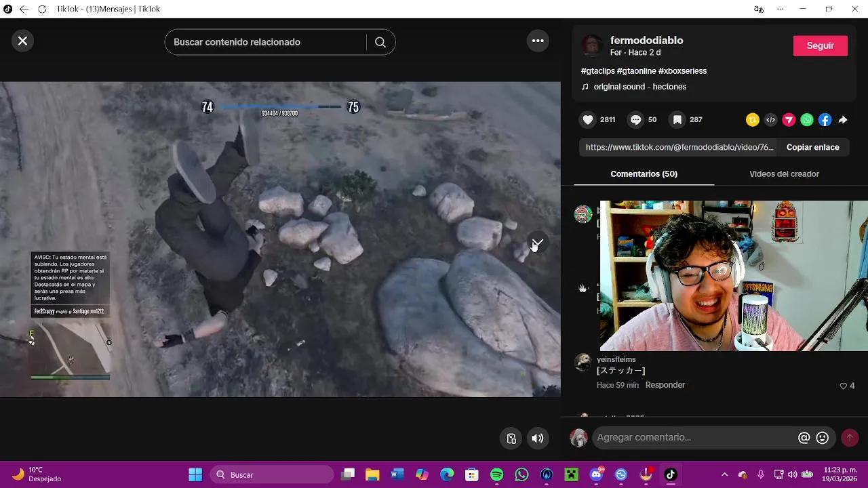
Task: Open Minecraft from the taskbar
Action: (571, 474)
